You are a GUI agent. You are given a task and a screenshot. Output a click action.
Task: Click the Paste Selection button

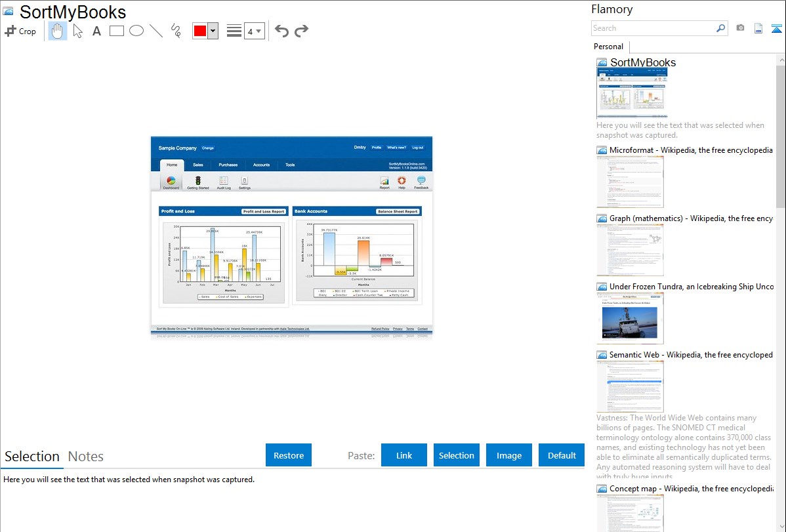coord(456,455)
